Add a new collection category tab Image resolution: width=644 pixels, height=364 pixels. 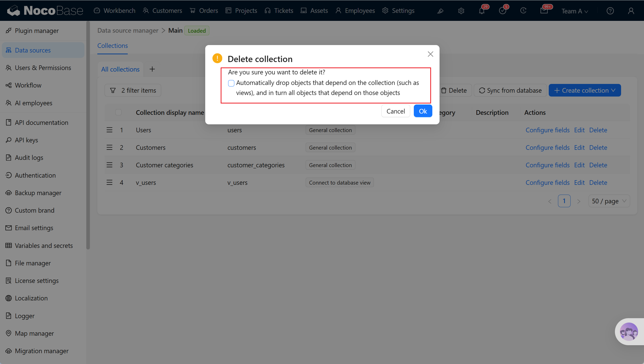point(152,69)
